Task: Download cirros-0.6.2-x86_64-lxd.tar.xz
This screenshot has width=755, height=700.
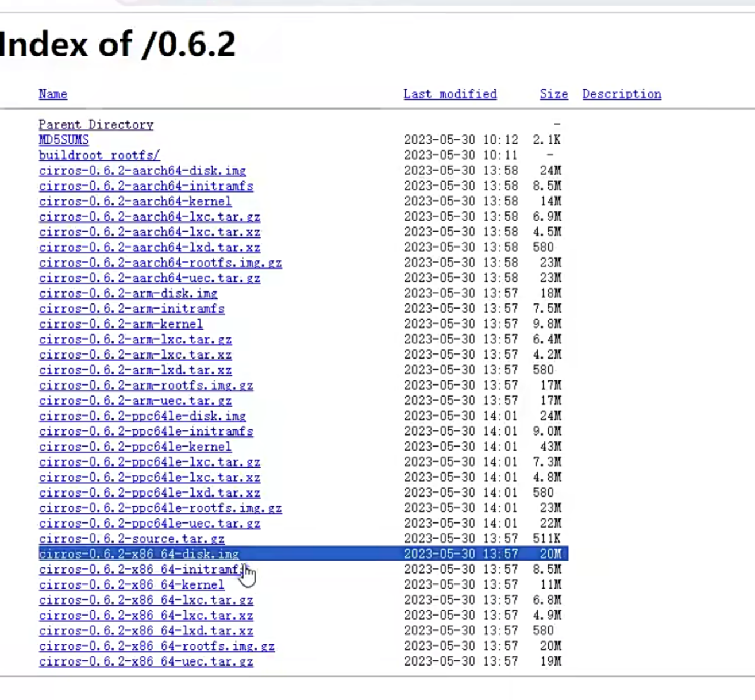Action: (x=146, y=630)
